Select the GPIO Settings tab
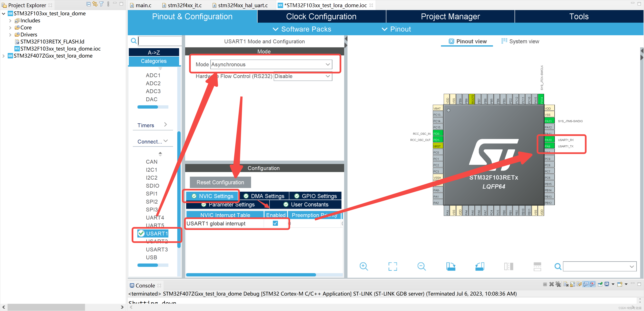This screenshot has height=311, width=644. pyautogui.click(x=315, y=196)
